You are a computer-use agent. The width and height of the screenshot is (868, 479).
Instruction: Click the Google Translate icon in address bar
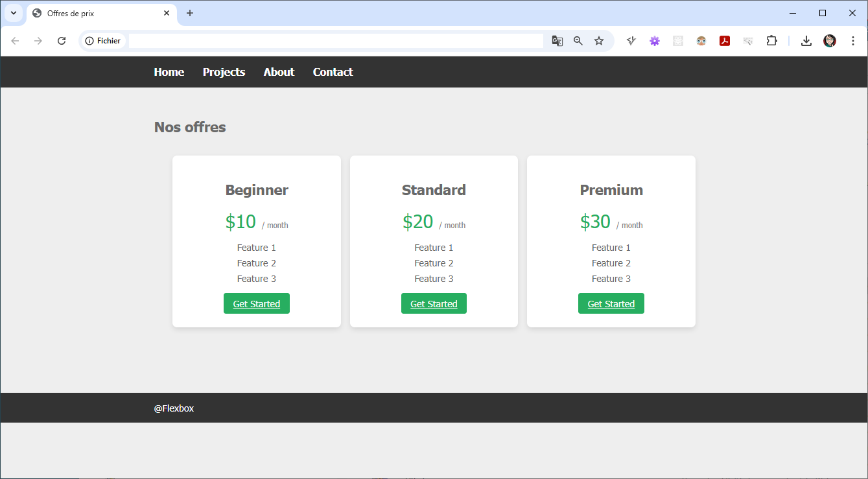tap(557, 41)
